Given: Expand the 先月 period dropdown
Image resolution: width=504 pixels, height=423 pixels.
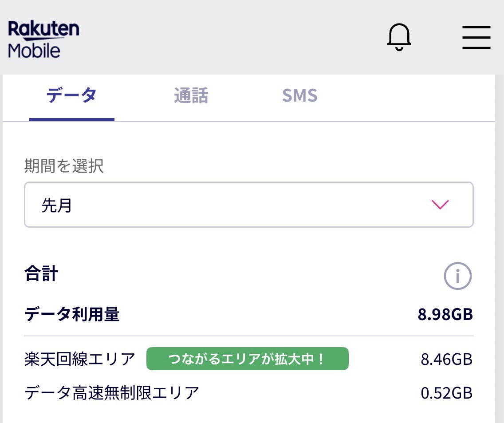Looking at the screenshot, I should tap(248, 205).
